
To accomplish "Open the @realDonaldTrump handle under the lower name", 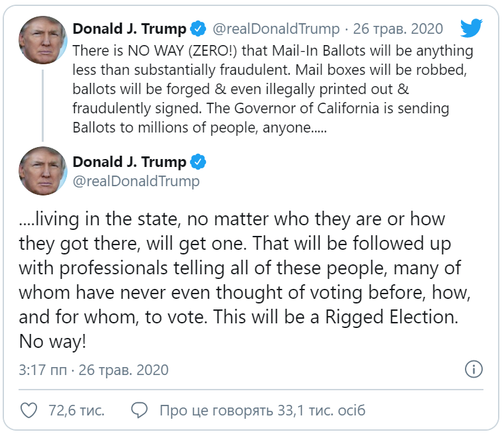I will click(136, 181).
